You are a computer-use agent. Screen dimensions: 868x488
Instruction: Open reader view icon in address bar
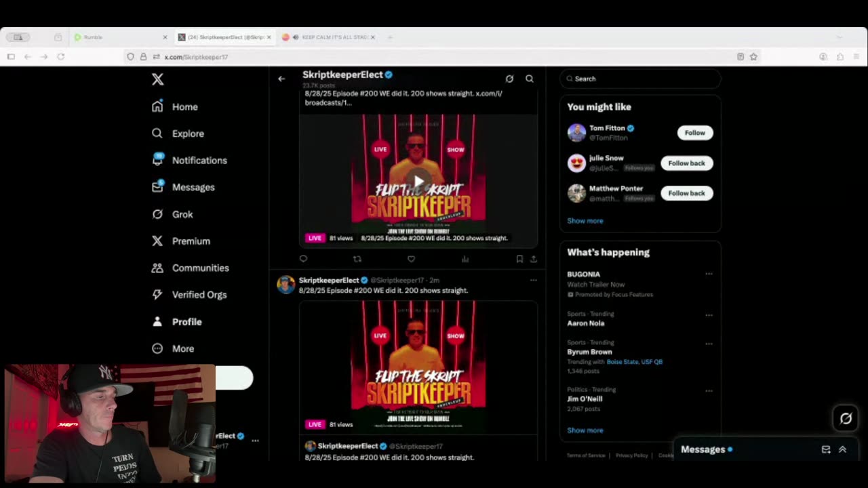click(x=741, y=57)
